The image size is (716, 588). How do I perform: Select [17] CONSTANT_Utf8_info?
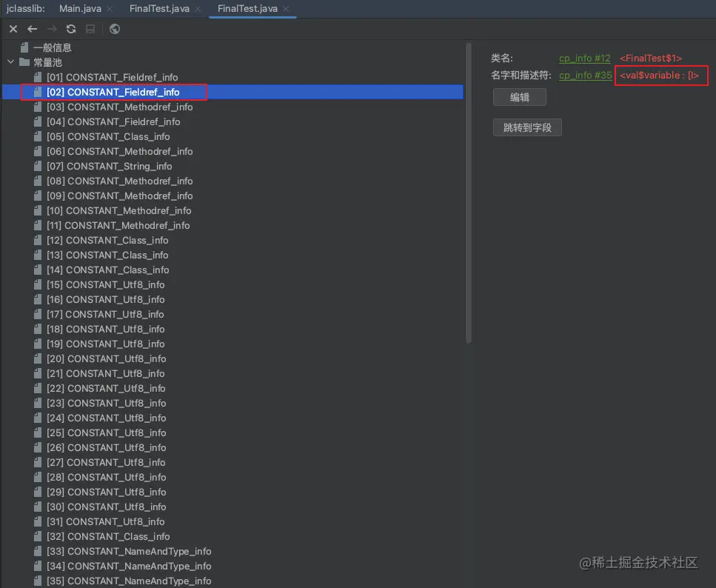(105, 314)
